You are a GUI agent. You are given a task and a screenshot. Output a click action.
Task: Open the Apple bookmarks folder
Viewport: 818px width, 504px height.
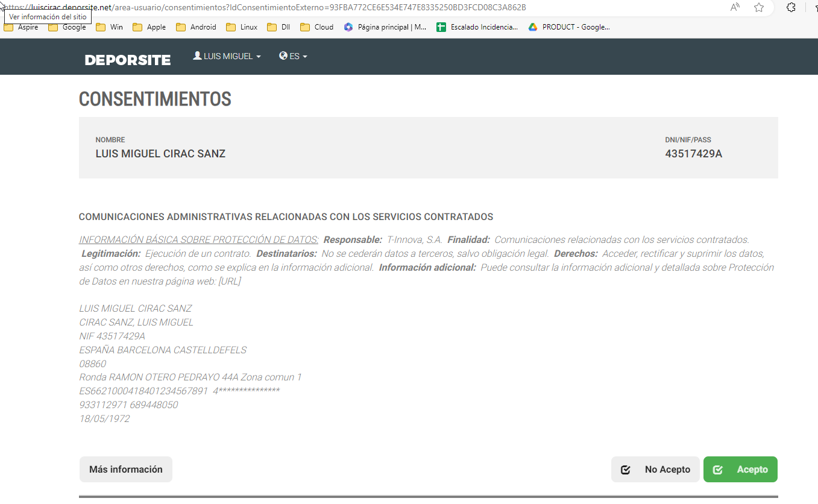click(149, 27)
